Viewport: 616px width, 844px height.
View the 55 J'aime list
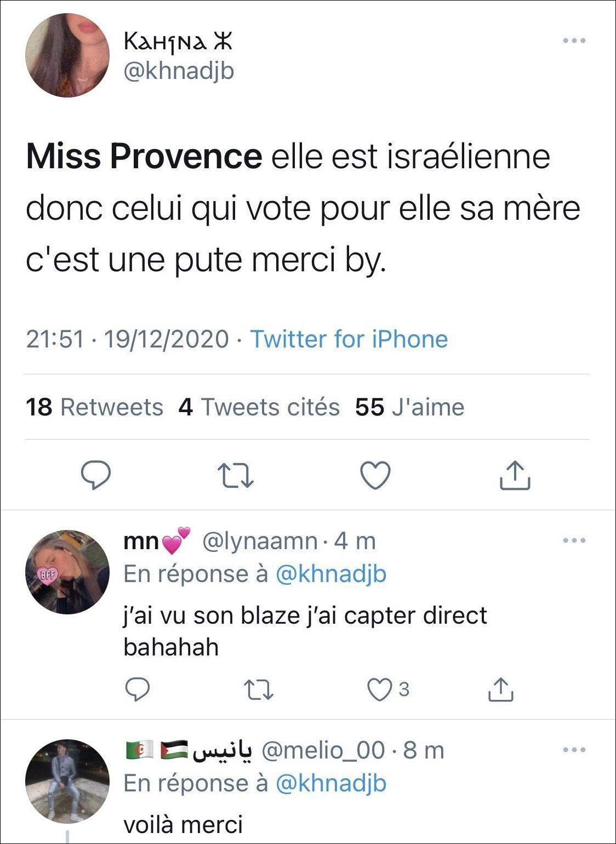point(409,407)
